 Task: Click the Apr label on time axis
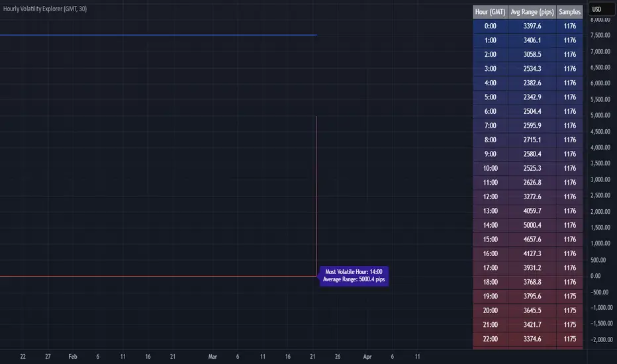click(367, 357)
